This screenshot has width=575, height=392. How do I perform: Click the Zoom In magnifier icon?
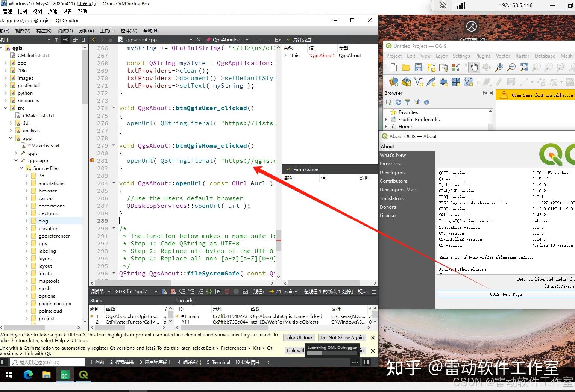(499, 67)
